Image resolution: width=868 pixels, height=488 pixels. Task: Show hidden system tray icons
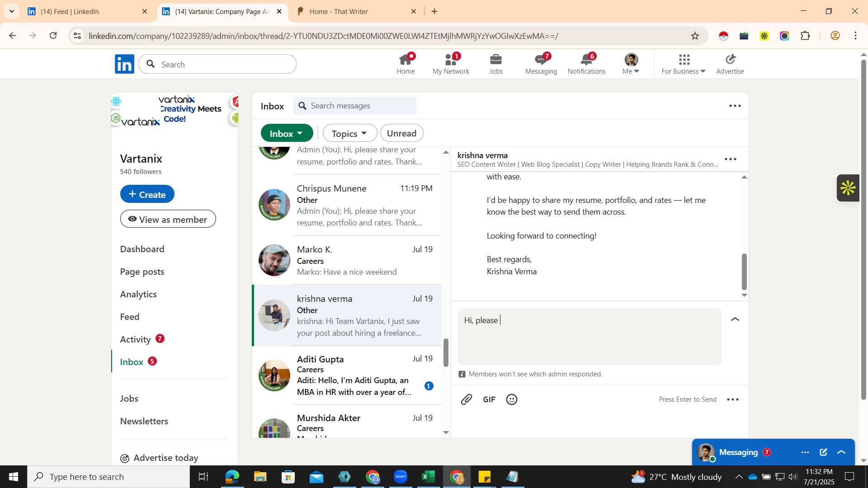(739, 477)
